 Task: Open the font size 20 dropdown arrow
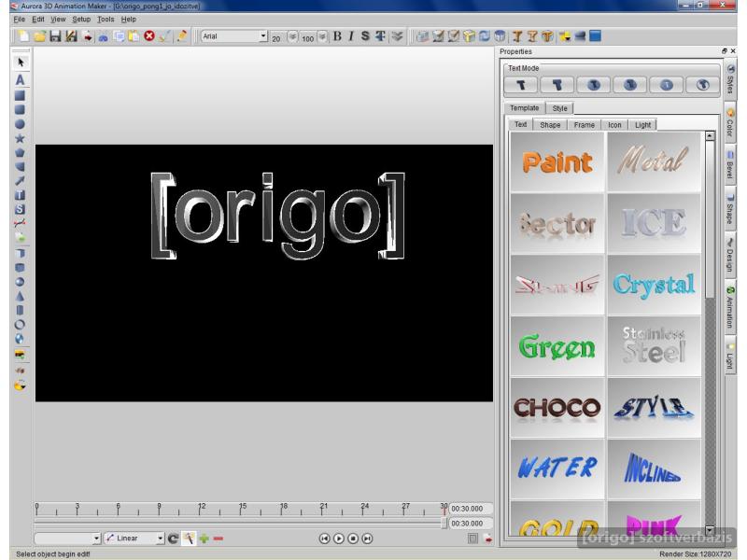tap(292, 36)
